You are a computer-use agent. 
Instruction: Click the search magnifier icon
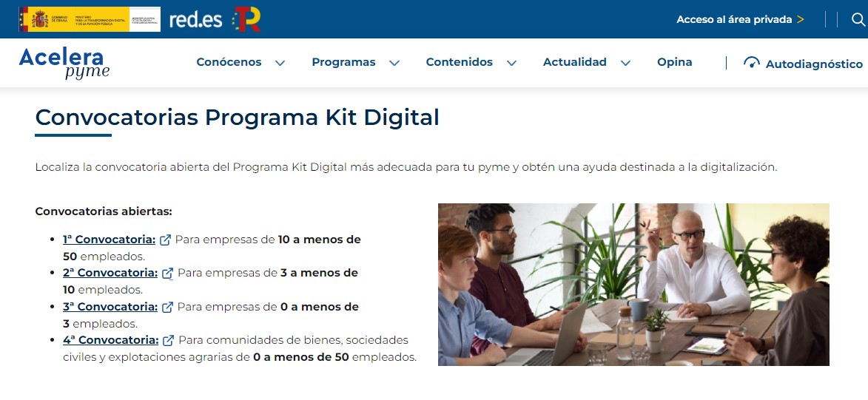tap(858, 19)
